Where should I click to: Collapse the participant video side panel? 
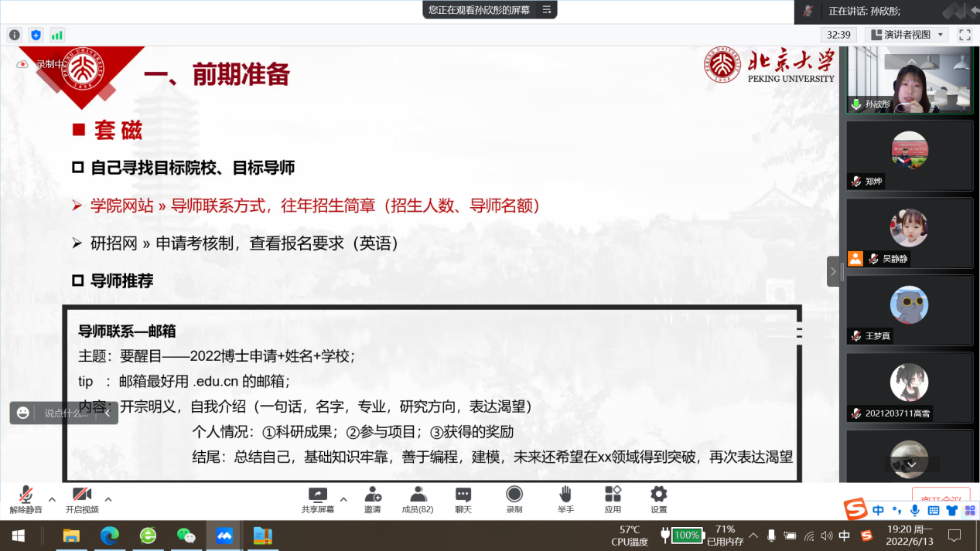point(833,271)
